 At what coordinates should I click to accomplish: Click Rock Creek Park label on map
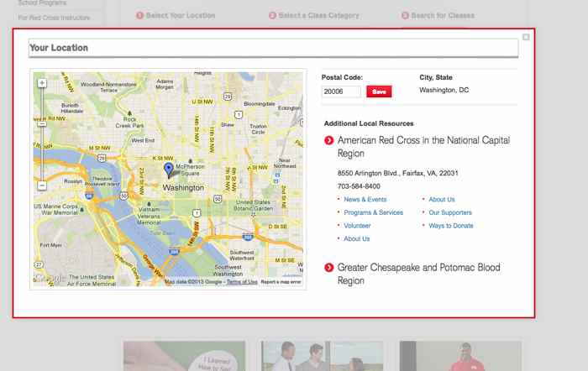tap(129, 123)
